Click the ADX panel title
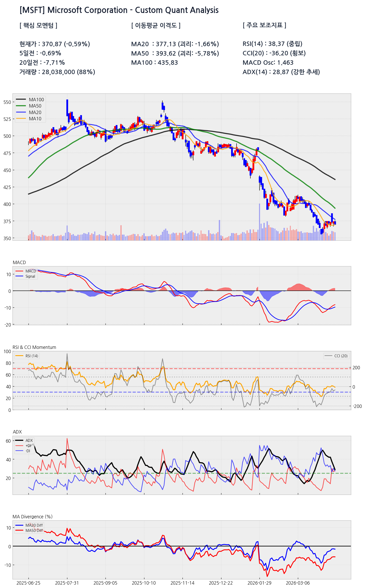This screenshot has width=365, height=588. (x=17, y=432)
